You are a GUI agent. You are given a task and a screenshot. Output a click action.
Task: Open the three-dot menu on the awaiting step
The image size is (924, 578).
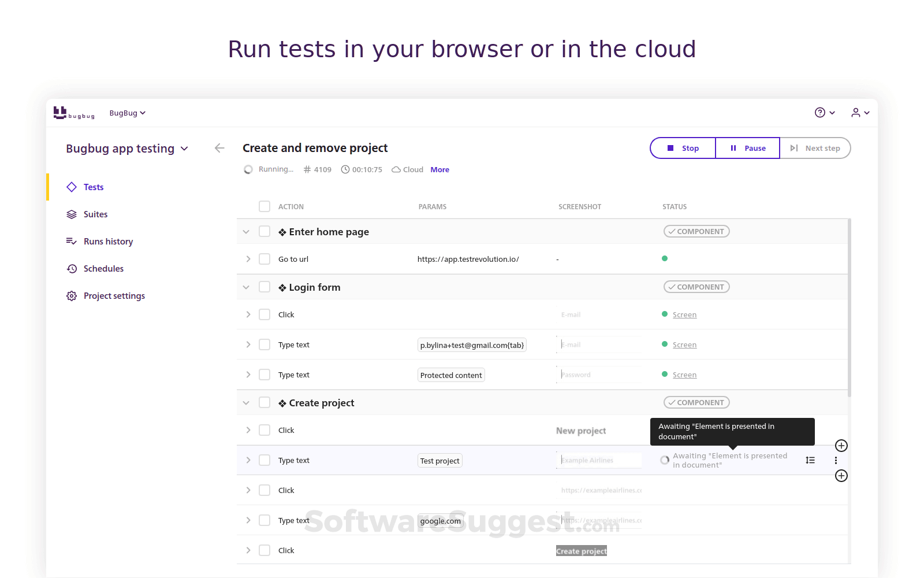pyautogui.click(x=836, y=460)
